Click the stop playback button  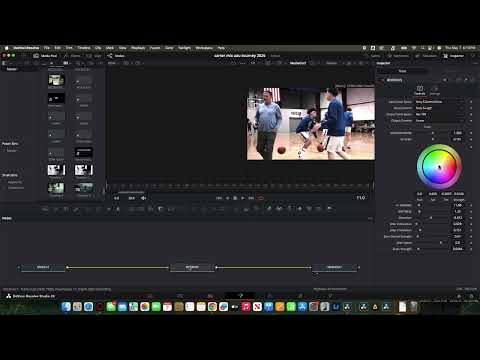(235, 198)
